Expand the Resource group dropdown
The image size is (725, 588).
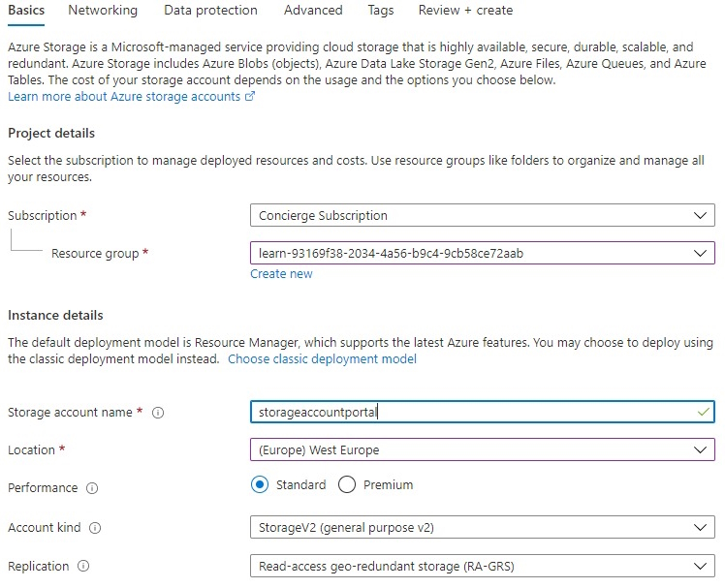click(482, 254)
